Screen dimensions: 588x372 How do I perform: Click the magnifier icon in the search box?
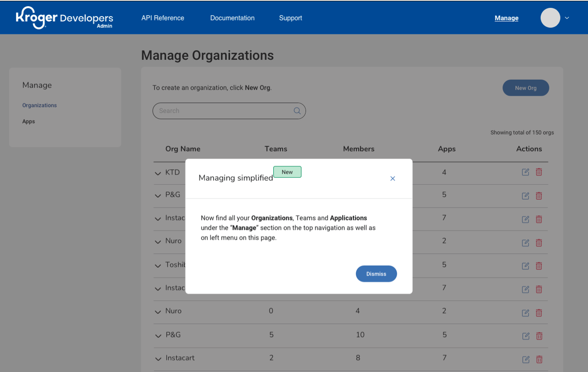297,111
